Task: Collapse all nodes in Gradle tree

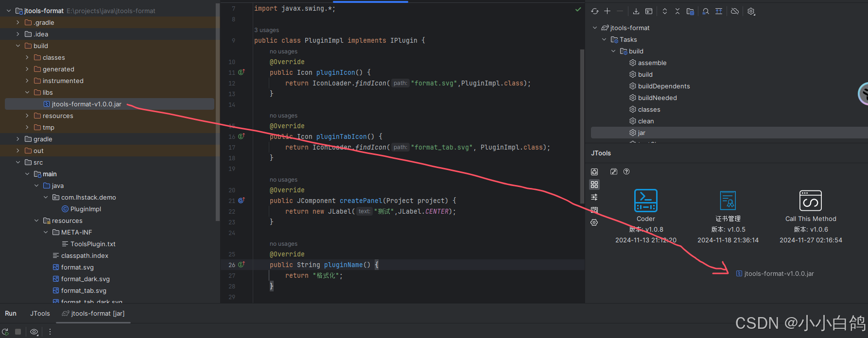Action: [x=677, y=11]
